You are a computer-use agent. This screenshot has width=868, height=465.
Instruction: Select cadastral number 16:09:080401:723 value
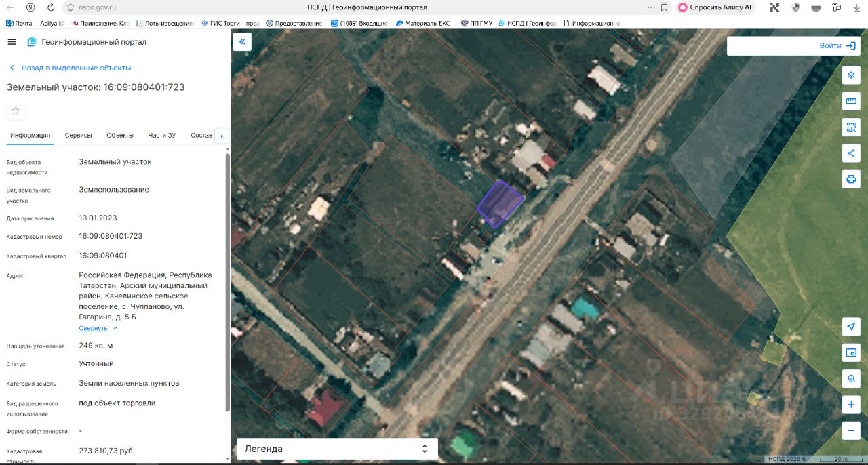[111, 236]
